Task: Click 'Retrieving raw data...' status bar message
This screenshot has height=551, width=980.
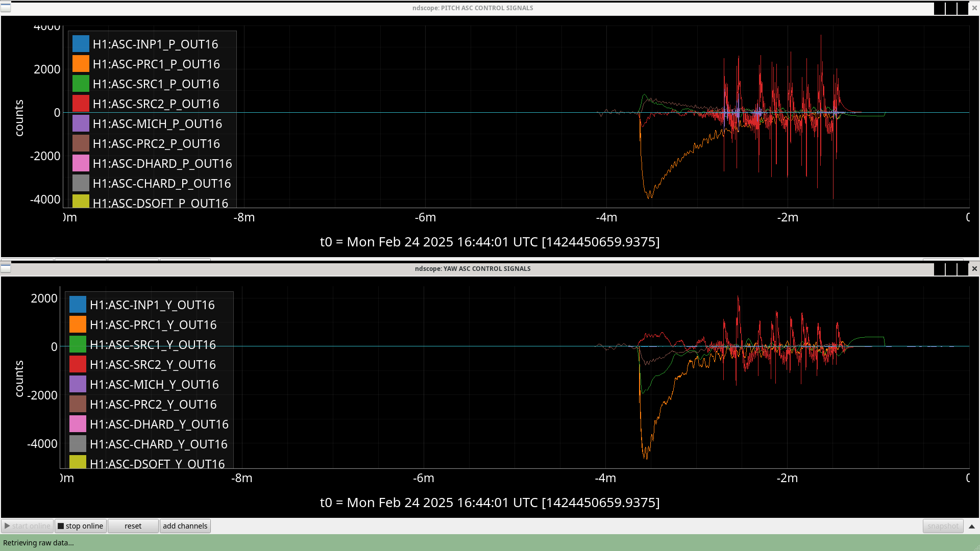Action: [x=38, y=543]
